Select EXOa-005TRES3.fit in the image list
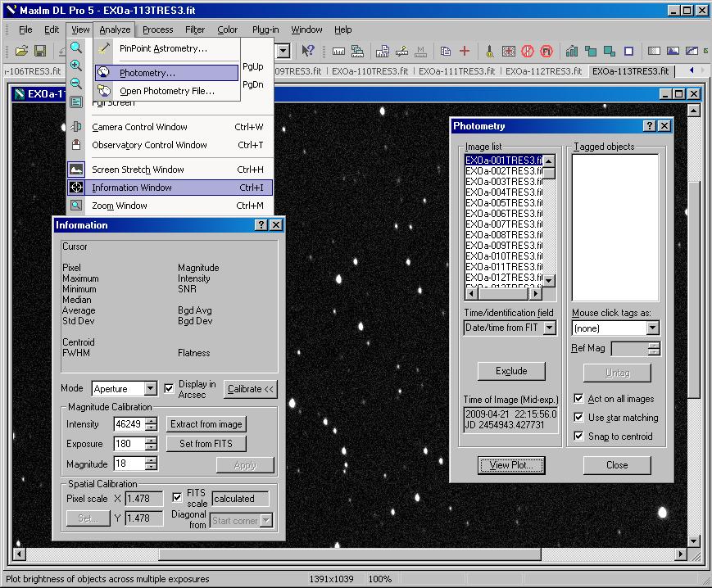 503,203
